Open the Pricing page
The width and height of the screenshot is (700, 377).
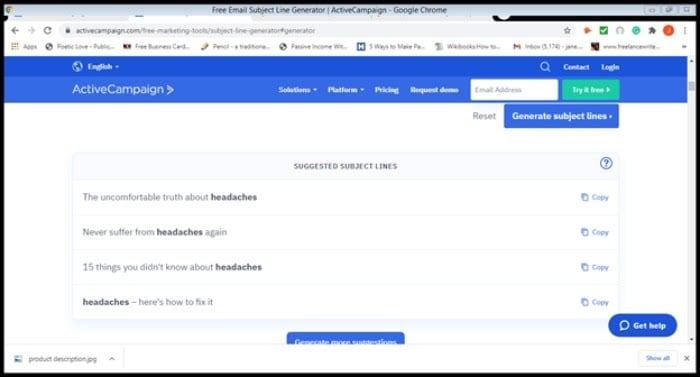[386, 90]
